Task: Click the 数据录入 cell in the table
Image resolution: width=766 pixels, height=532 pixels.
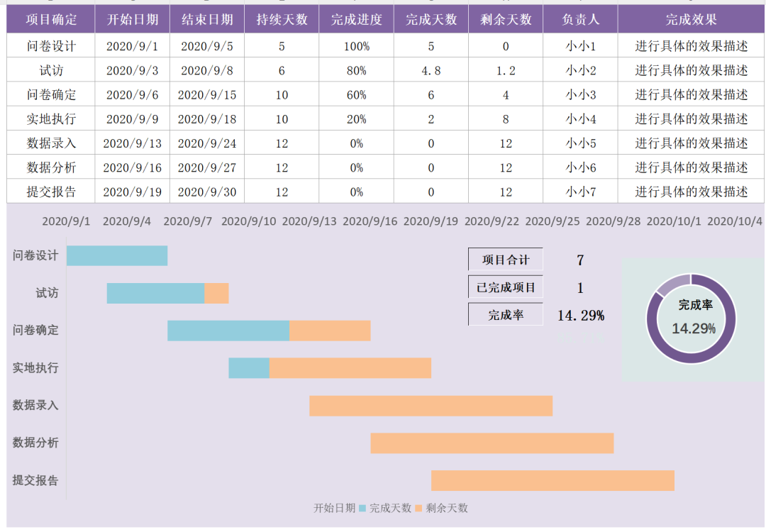Action: 51,143
